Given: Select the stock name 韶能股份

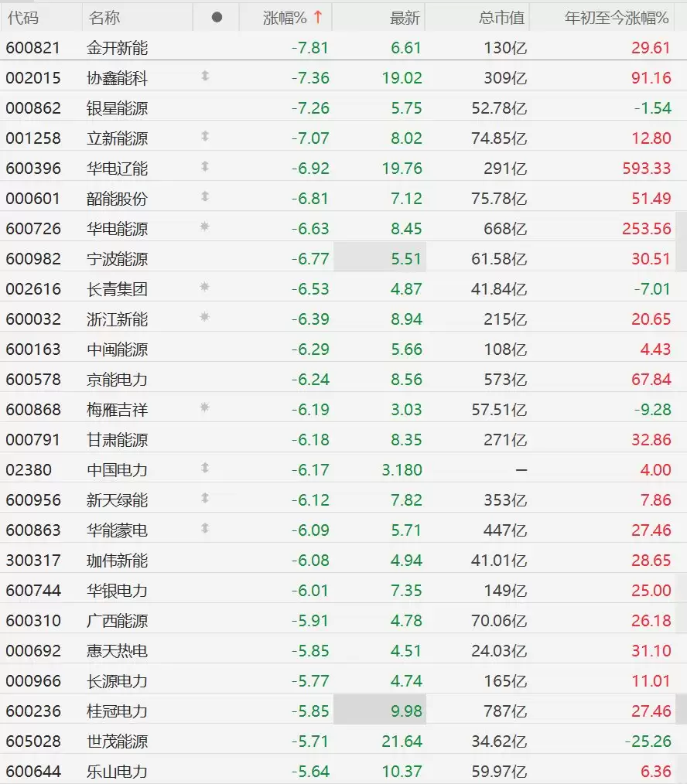Looking at the screenshot, I should coord(117,199).
